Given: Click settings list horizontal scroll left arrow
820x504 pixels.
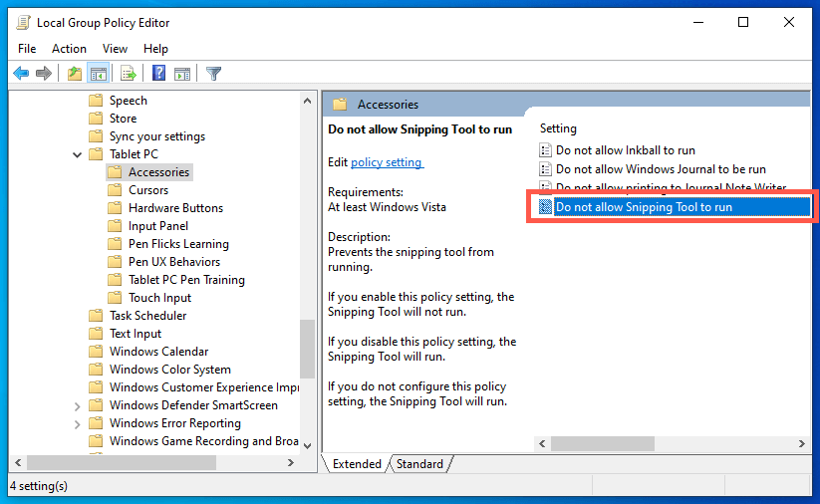Looking at the screenshot, I should pyautogui.click(x=542, y=444).
